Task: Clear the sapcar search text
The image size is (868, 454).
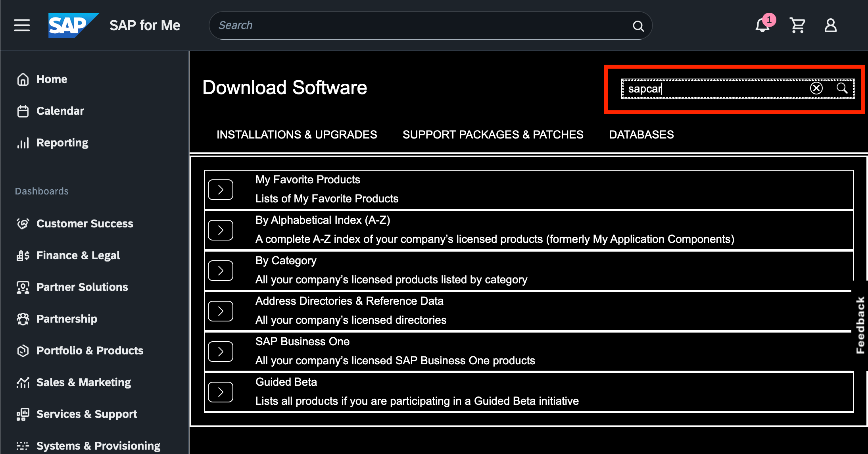Action: click(x=816, y=88)
